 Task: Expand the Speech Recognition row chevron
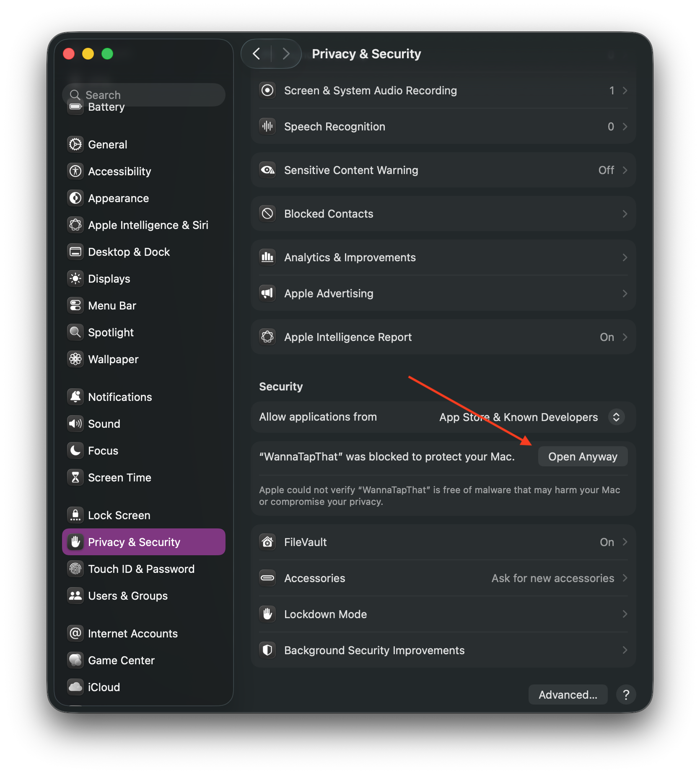pos(625,127)
